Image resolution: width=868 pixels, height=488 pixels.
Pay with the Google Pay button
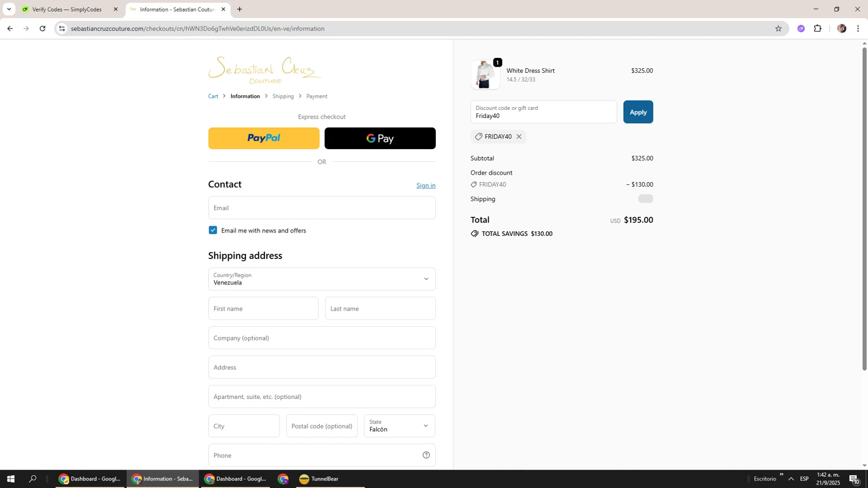coord(380,138)
